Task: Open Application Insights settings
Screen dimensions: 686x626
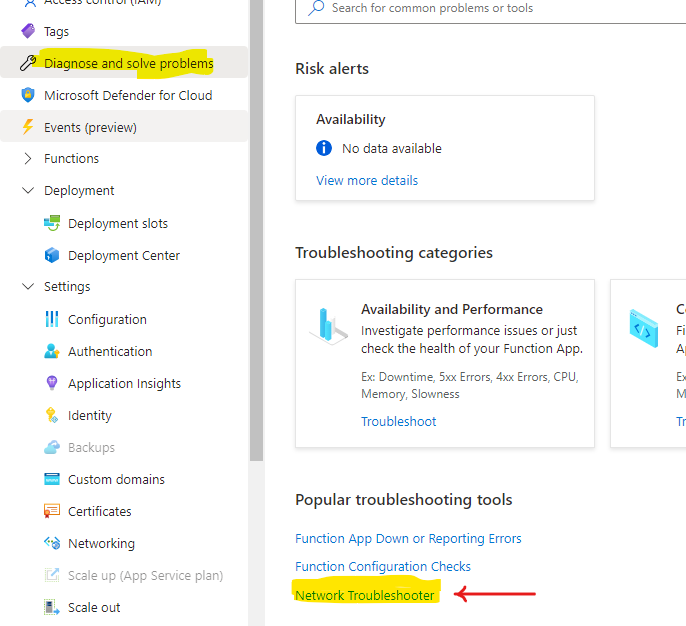Action: coord(124,383)
